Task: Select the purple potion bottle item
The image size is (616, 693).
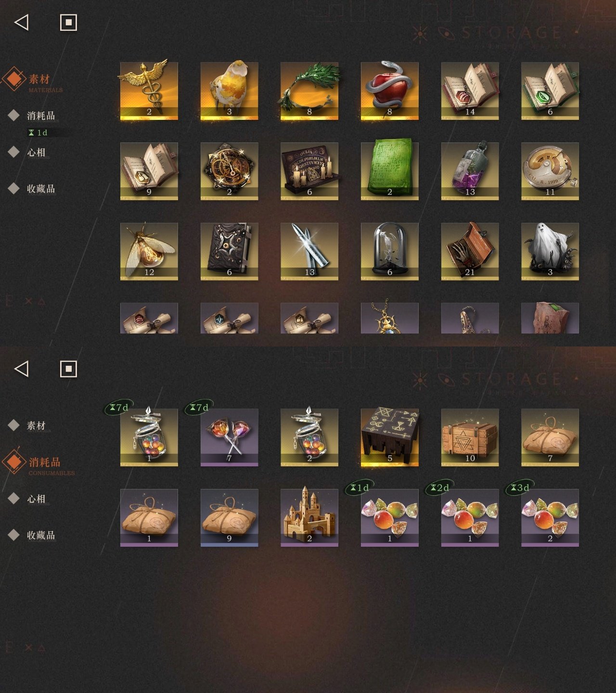Action: (470, 171)
